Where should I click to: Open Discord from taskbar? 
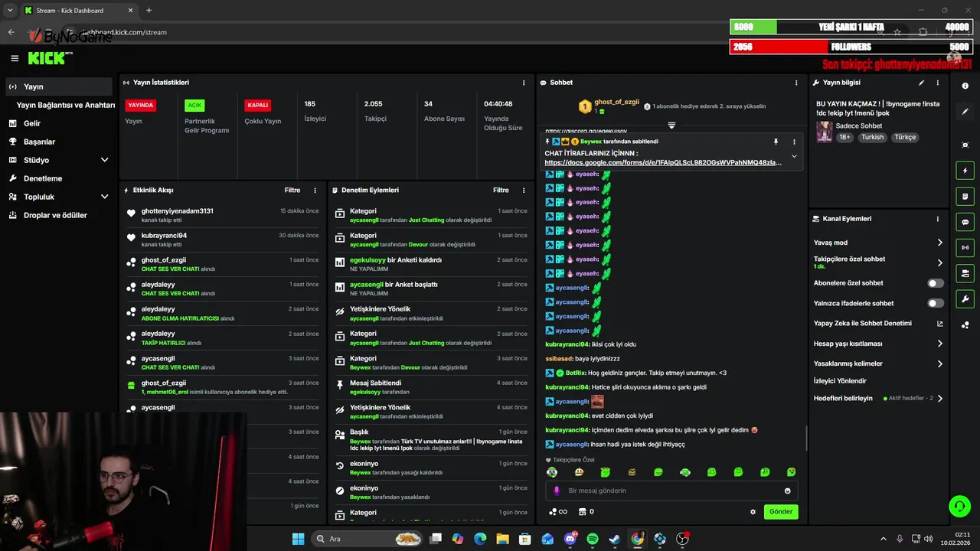pos(570,539)
